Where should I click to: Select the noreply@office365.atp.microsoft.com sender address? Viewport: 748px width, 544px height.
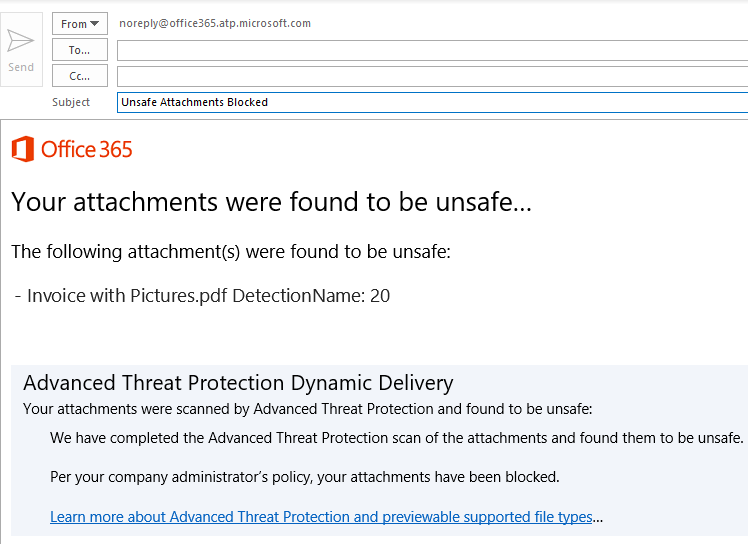[215, 23]
